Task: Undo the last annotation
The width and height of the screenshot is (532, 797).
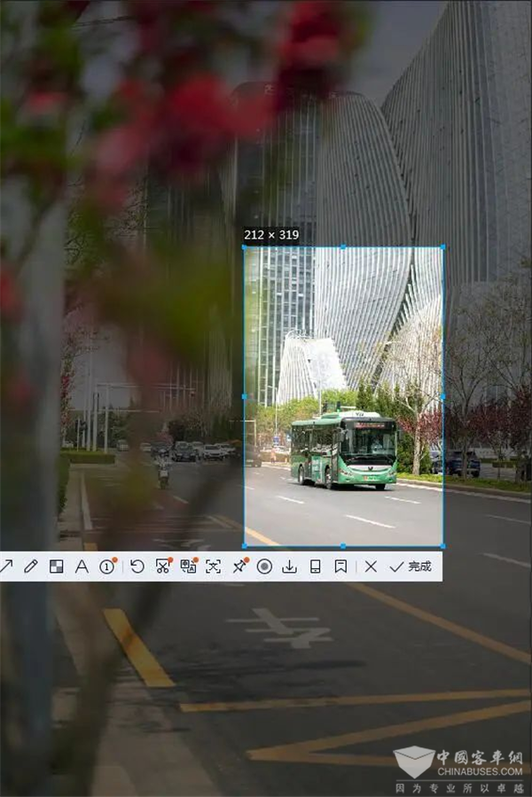Action: [x=137, y=566]
